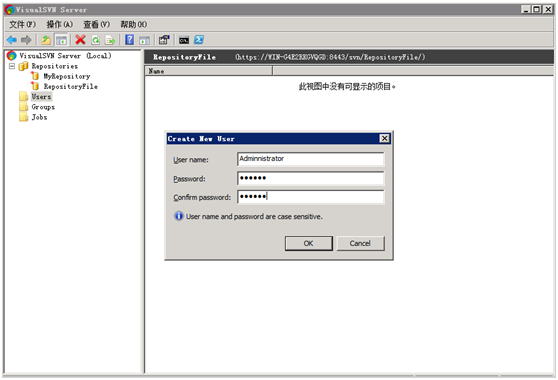Close the VisualSVN Server window

pos(548,10)
